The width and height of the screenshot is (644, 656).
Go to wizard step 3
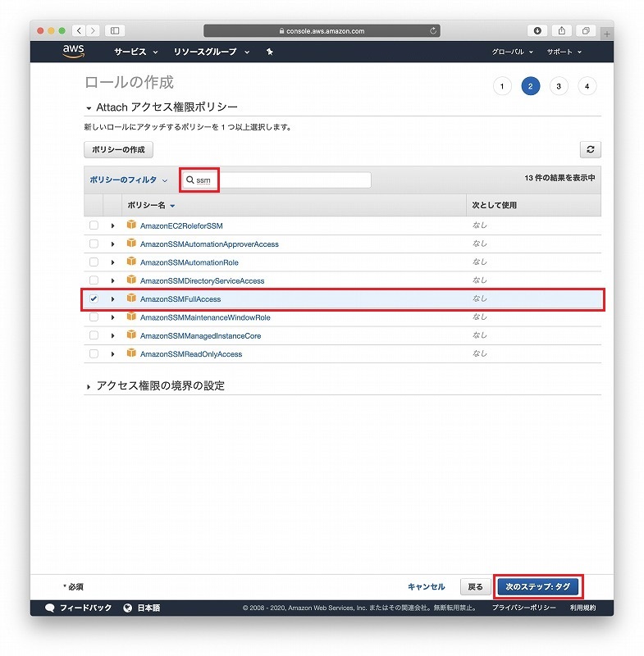[x=559, y=86]
